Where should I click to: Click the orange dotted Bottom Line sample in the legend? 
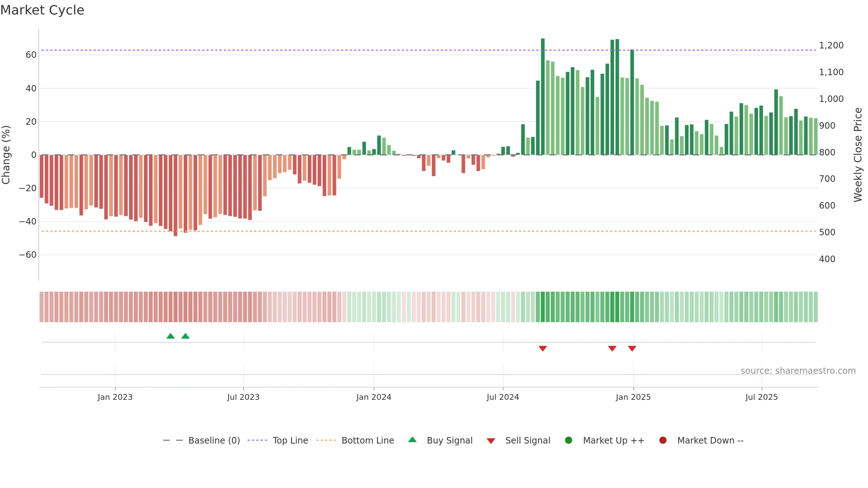[326, 440]
